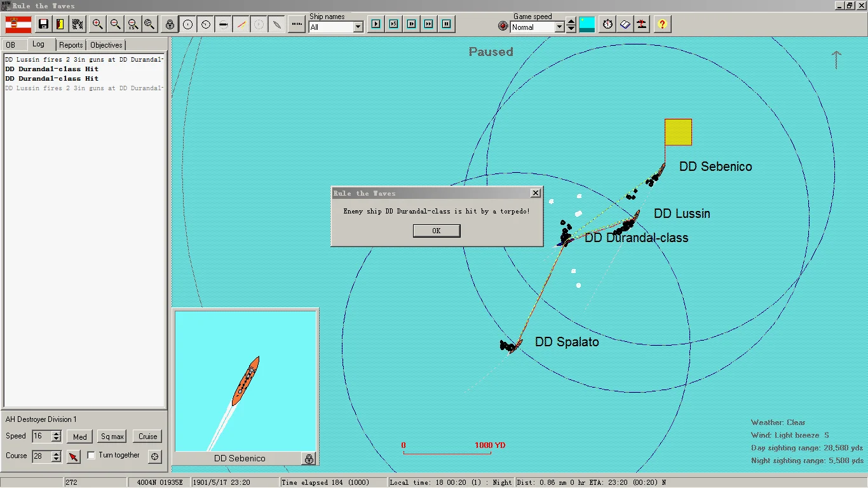
Task: Click the cyan sea color swatch
Action: point(587,24)
